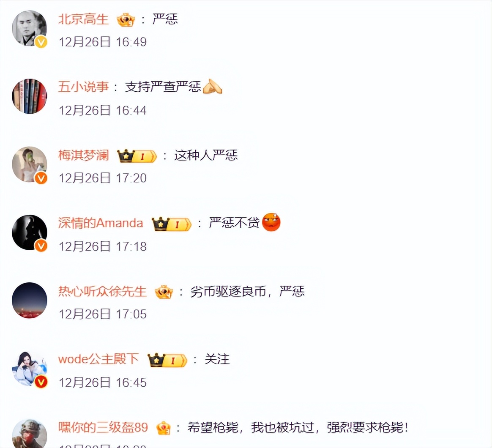Click the crown badge next to 北京高生
492x448 pixels.
(x=126, y=20)
